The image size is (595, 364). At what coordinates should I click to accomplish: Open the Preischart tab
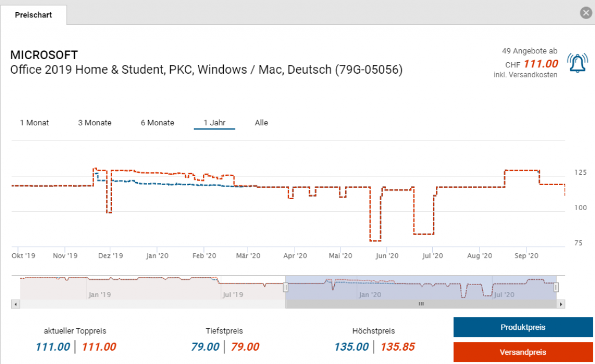click(x=34, y=15)
